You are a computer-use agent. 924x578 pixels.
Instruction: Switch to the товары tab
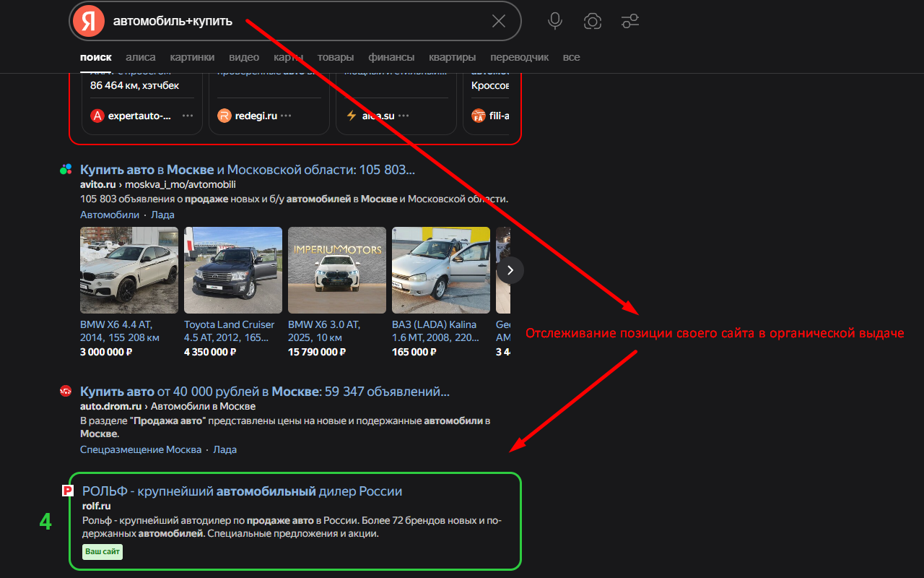coord(336,57)
